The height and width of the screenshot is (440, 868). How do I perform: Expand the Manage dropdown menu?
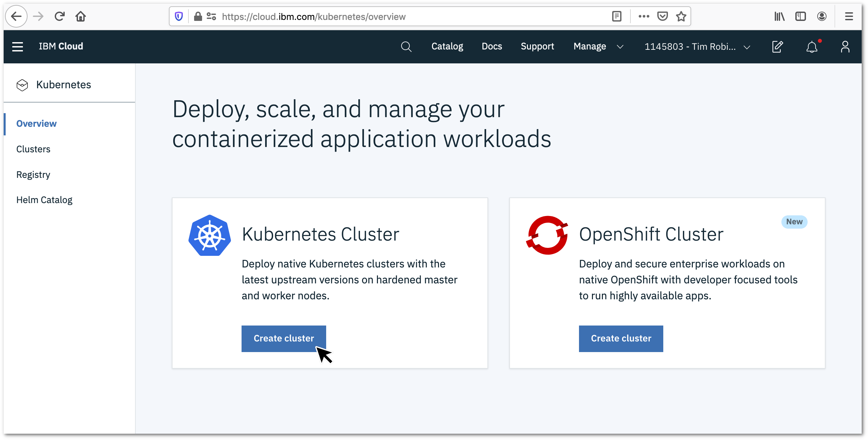(x=598, y=46)
